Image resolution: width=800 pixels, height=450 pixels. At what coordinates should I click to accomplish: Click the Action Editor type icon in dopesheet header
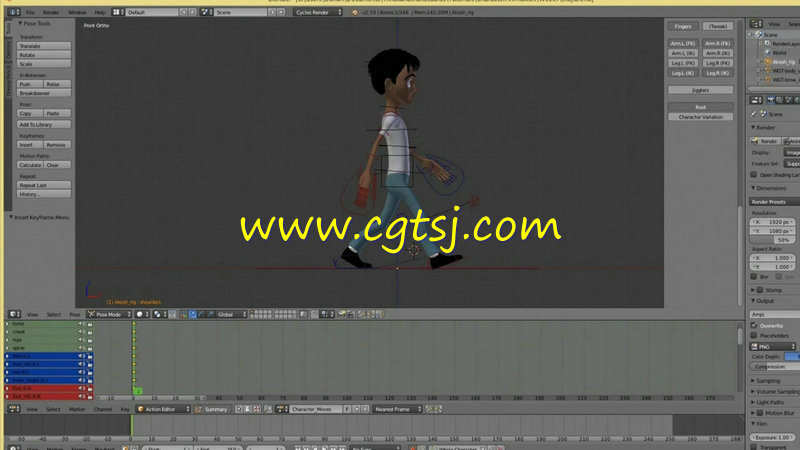12,409
